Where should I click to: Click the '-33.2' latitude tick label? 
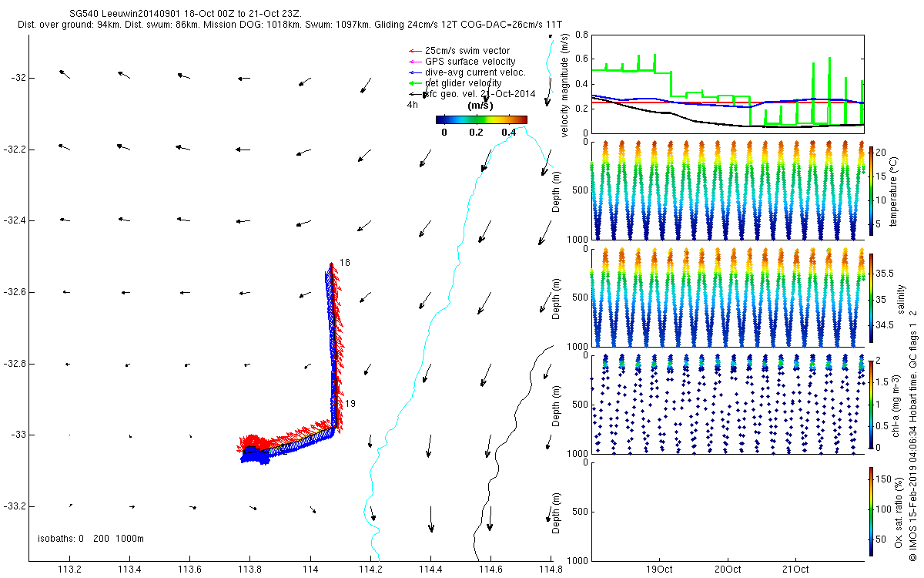click(16, 506)
